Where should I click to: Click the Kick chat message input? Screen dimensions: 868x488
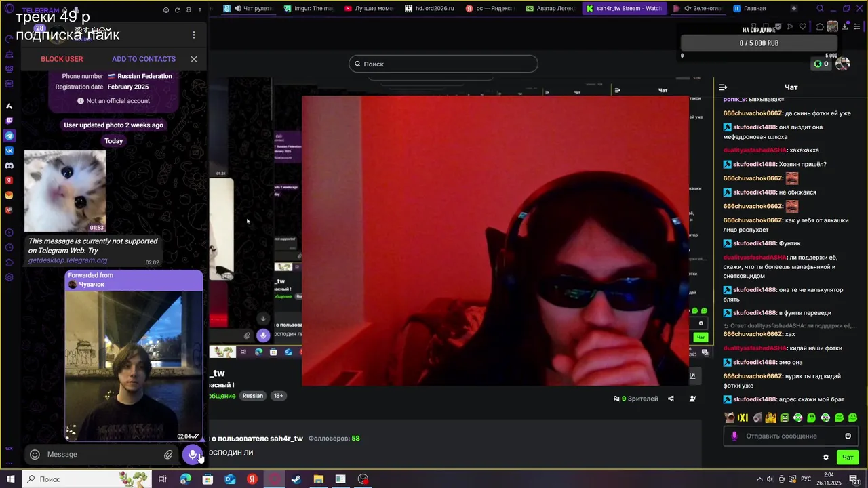790,436
